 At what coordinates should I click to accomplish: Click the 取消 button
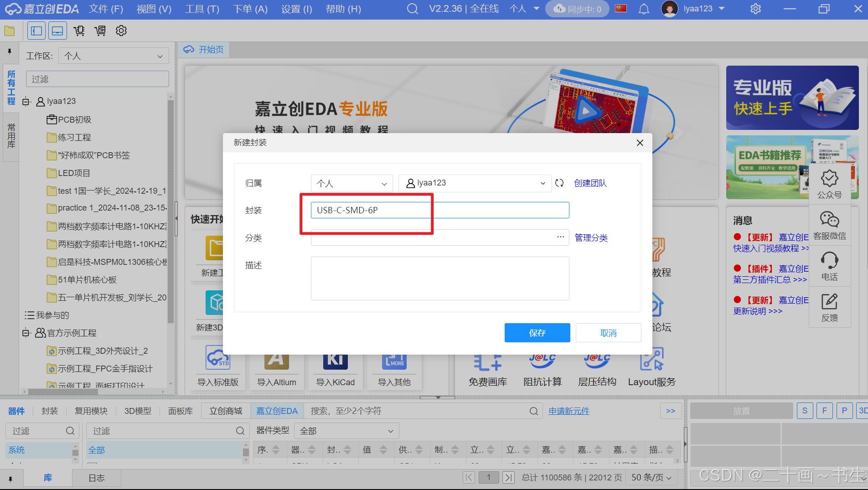click(608, 333)
